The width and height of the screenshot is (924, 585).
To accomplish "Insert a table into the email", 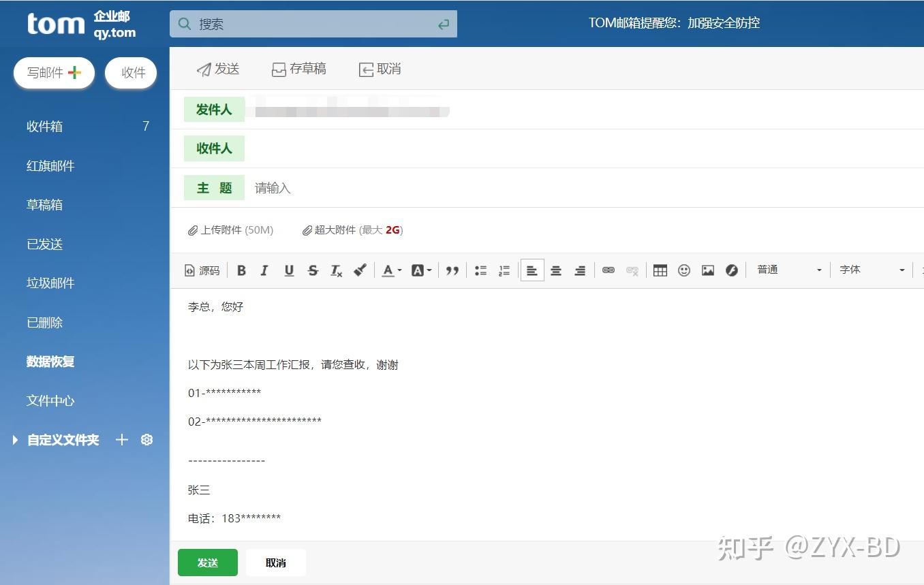I will [x=660, y=270].
